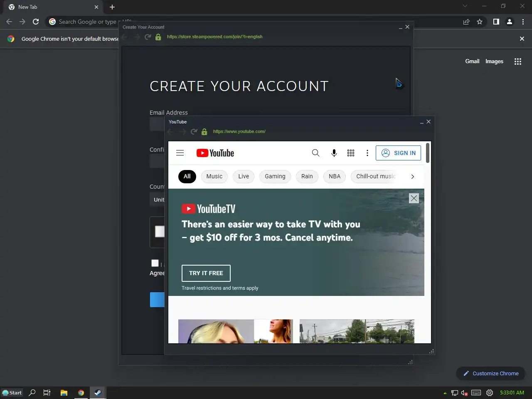The image size is (532, 399).
Task: Select the All category chip
Action: coord(187,176)
